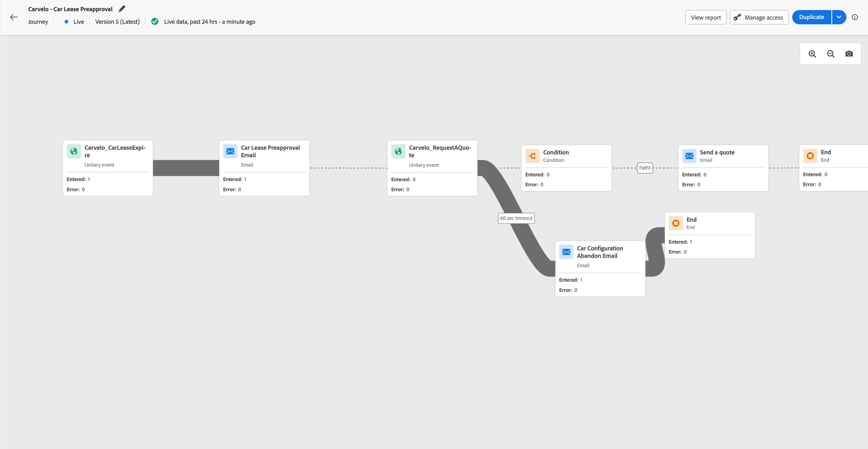The width and height of the screenshot is (868, 449).
Task: Click the journey title Carvelo - Car Lease Preapproval
Action: coord(71,9)
